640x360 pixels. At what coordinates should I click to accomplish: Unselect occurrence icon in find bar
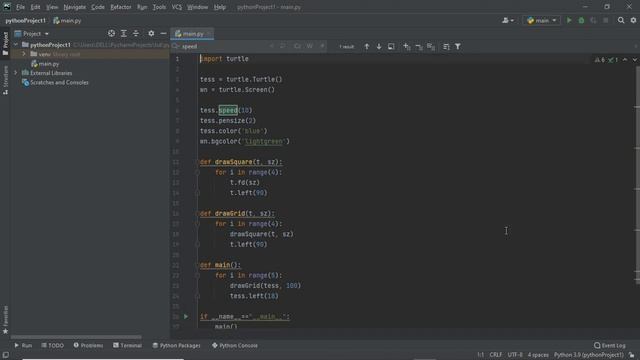click(x=419, y=47)
